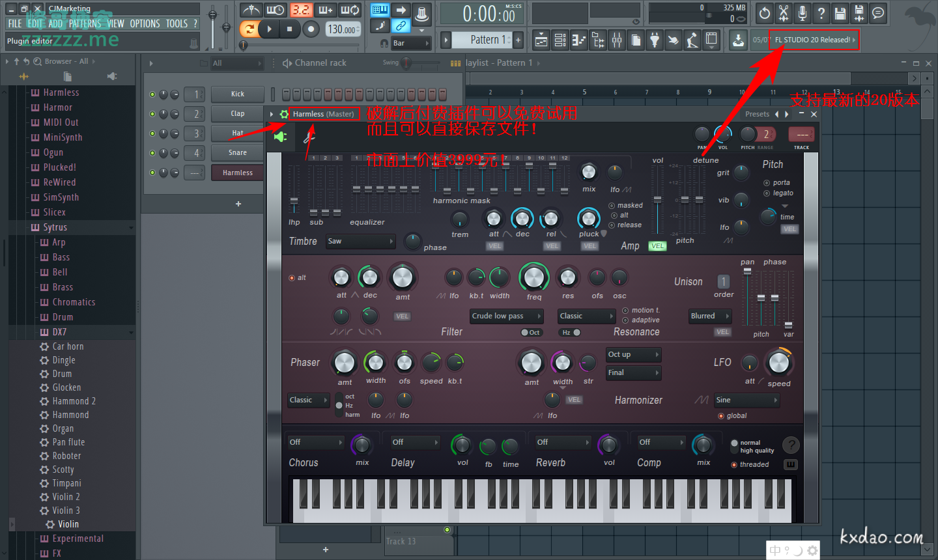Click the Phaser amt knob

point(344,363)
